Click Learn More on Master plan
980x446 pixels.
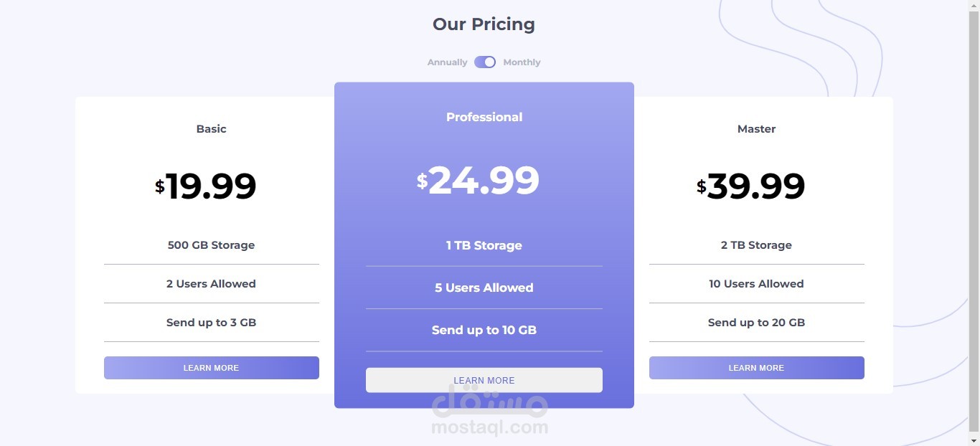pos(756,368)
